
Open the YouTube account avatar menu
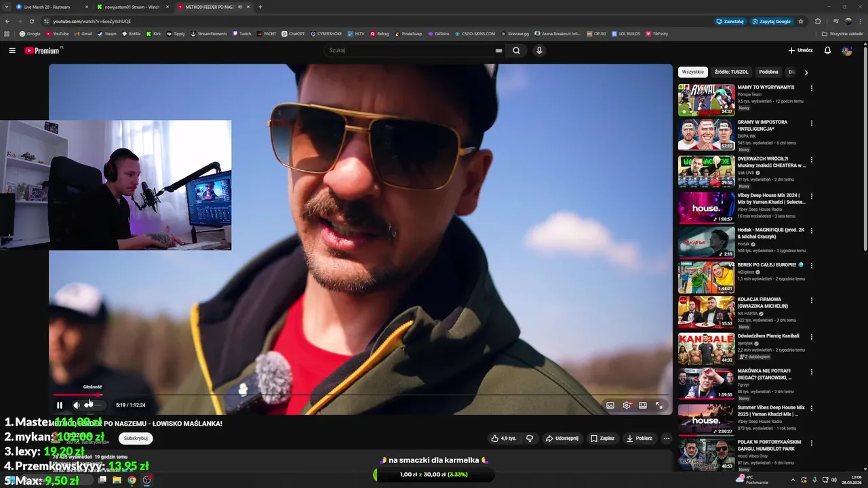847,50
